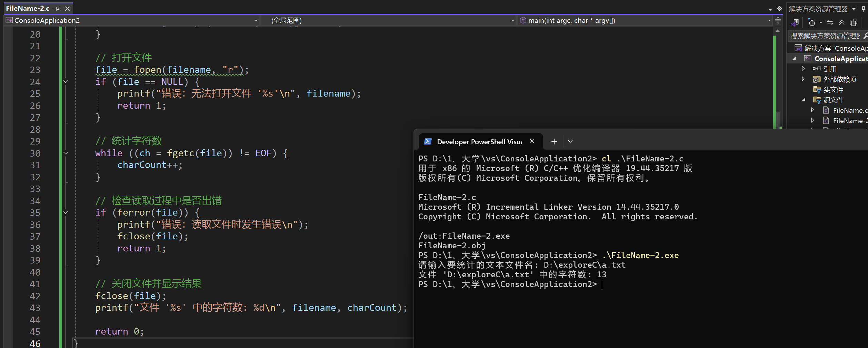The image size is (868, 348).
Task: Click the PowerShell icon on the terminal tab
Action: pos(428,141)
